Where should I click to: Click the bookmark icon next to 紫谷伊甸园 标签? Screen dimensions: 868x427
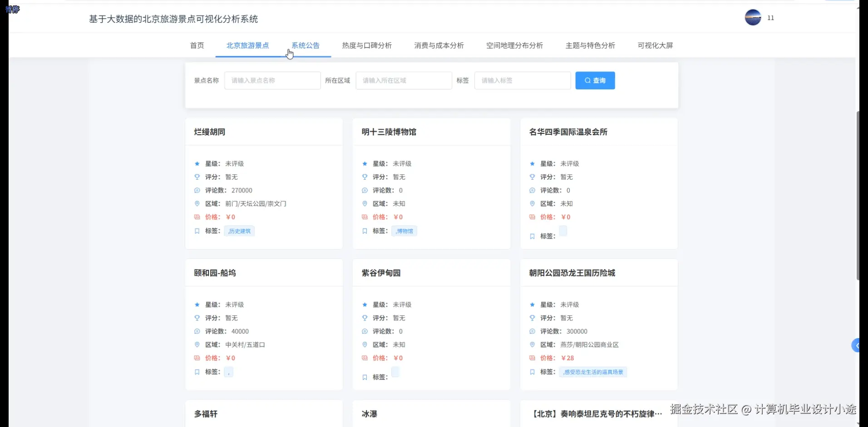pos(365,377)
